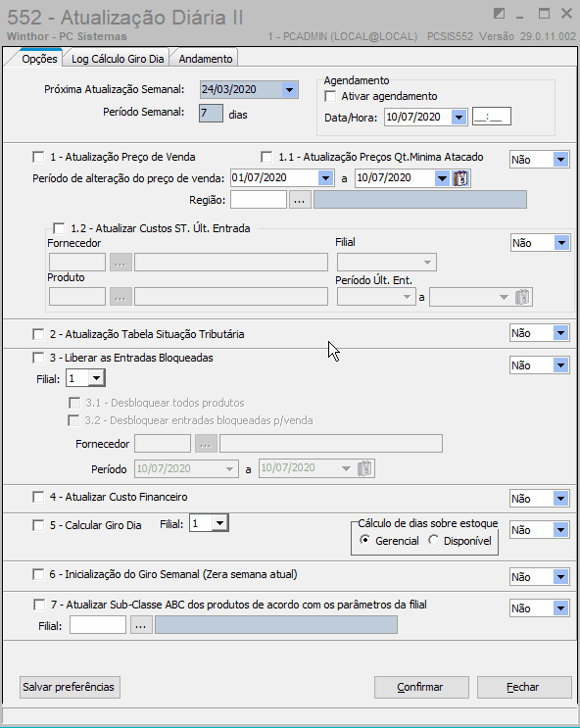
Task: Click Filial lookup ellipsis button in section 7
Action: (x=141, y=625)
